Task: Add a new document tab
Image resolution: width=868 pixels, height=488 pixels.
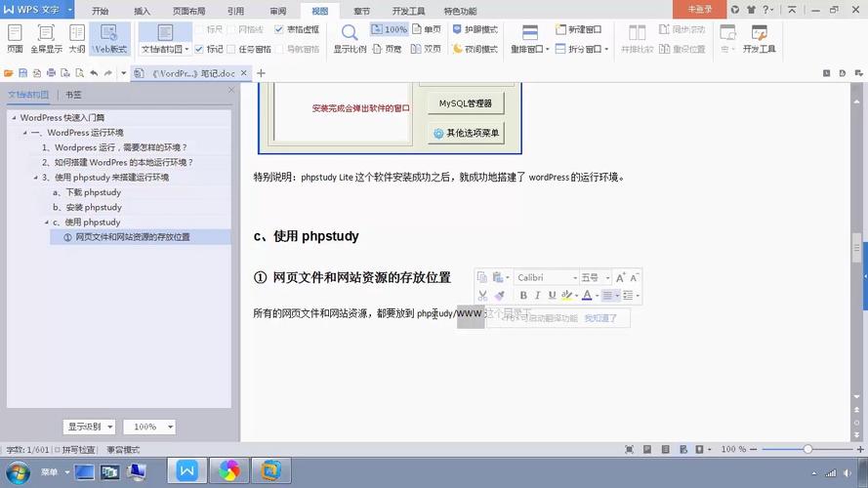Action: point(262,73)
